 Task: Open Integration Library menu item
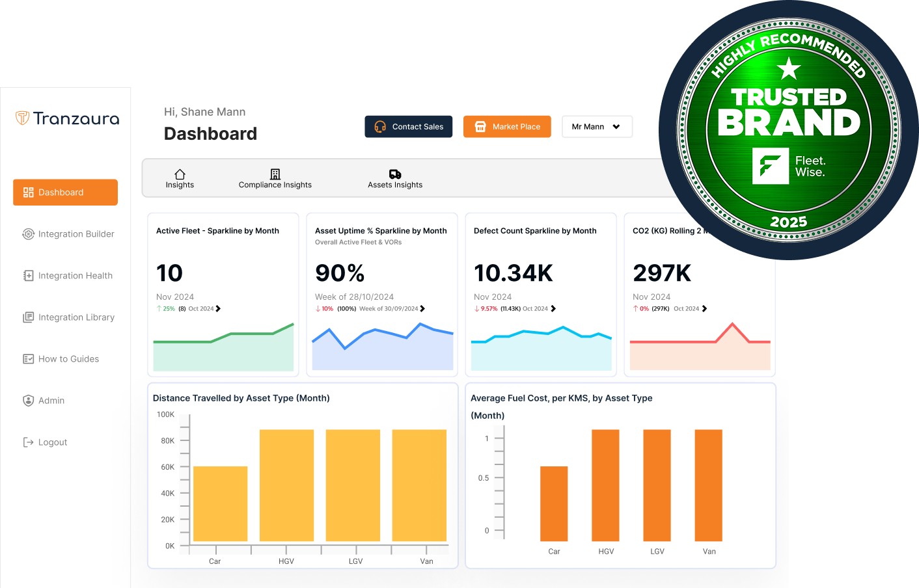point(68,317)
